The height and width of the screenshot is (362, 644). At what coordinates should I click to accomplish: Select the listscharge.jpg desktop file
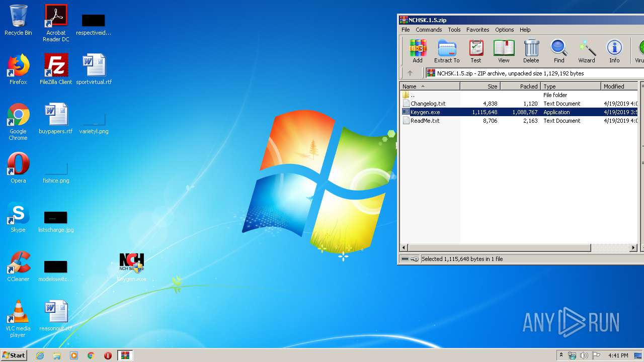point(56,221)
